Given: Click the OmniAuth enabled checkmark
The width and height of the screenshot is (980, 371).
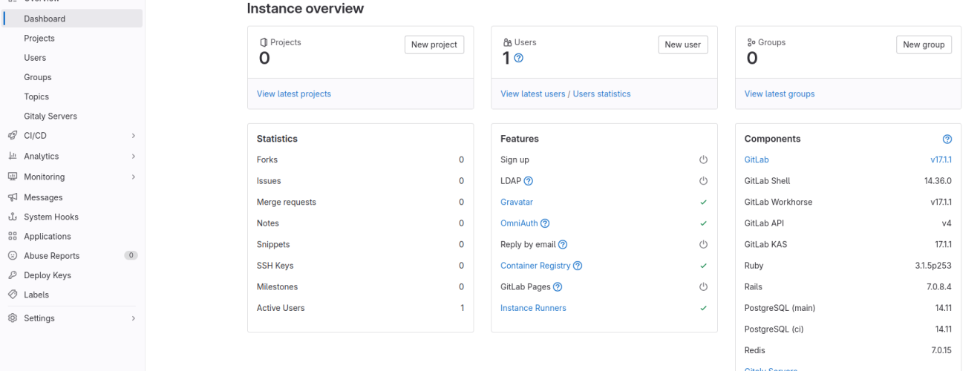Looking at the screenshot, I should coord(704,223).
